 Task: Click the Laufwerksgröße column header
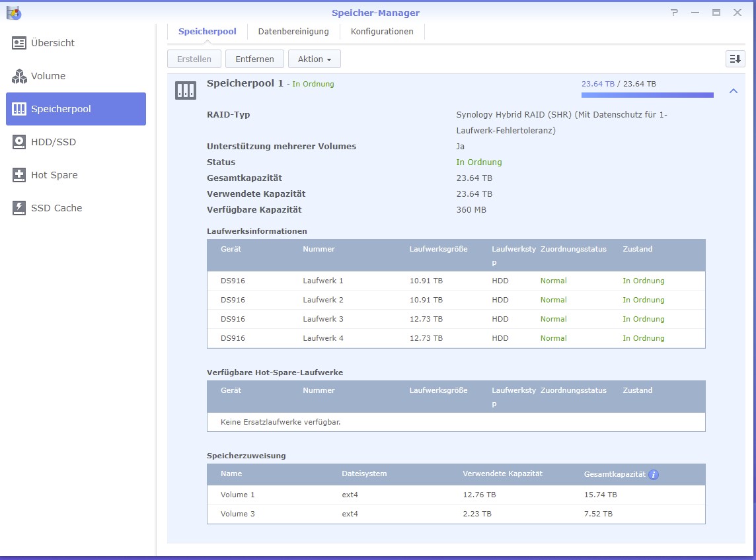[438, 249]
